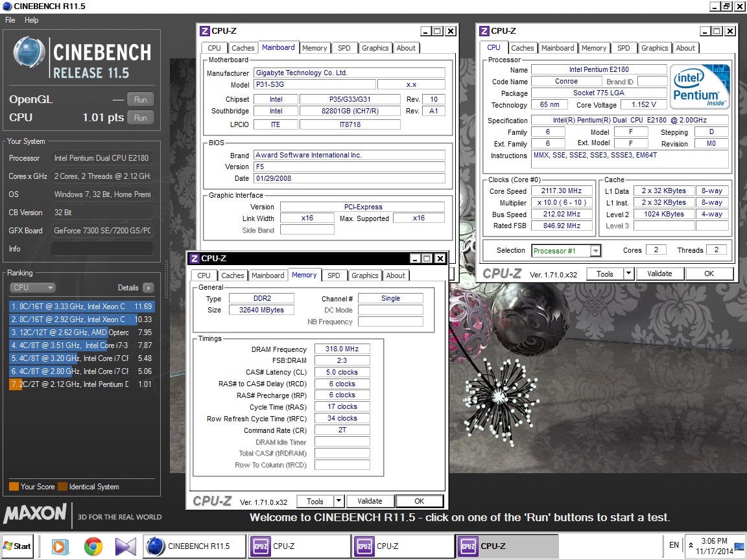The height and width of the screenshot is (560, 747).
Task: Open Processor #1 selection dropdown
Action: 566,250
